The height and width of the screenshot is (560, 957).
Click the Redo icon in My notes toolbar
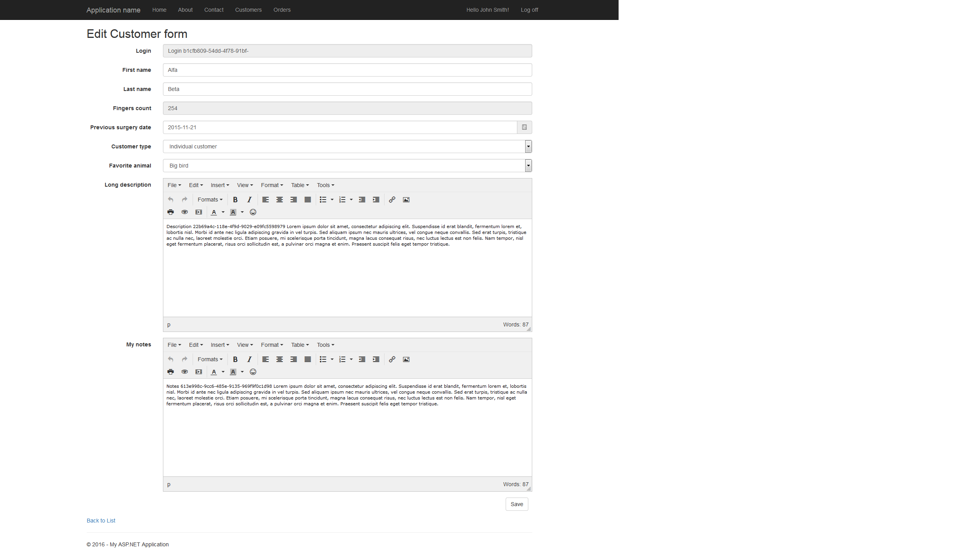(184, 359)
